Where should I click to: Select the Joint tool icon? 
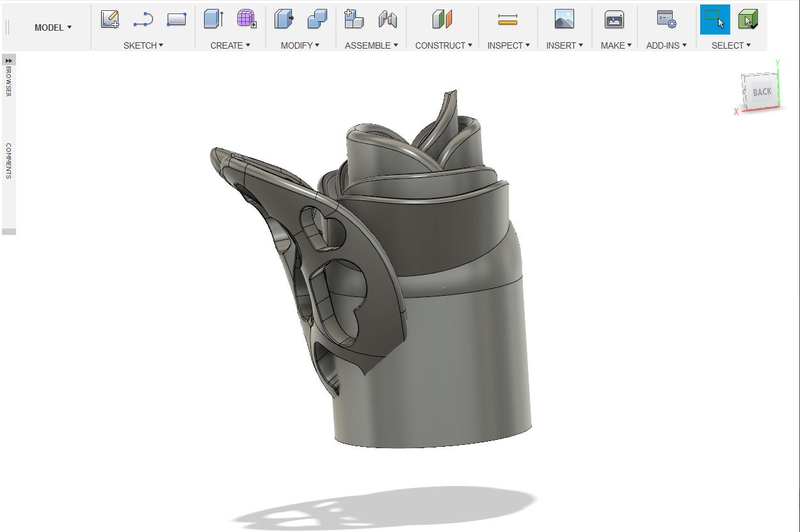(x=387, y=20)
